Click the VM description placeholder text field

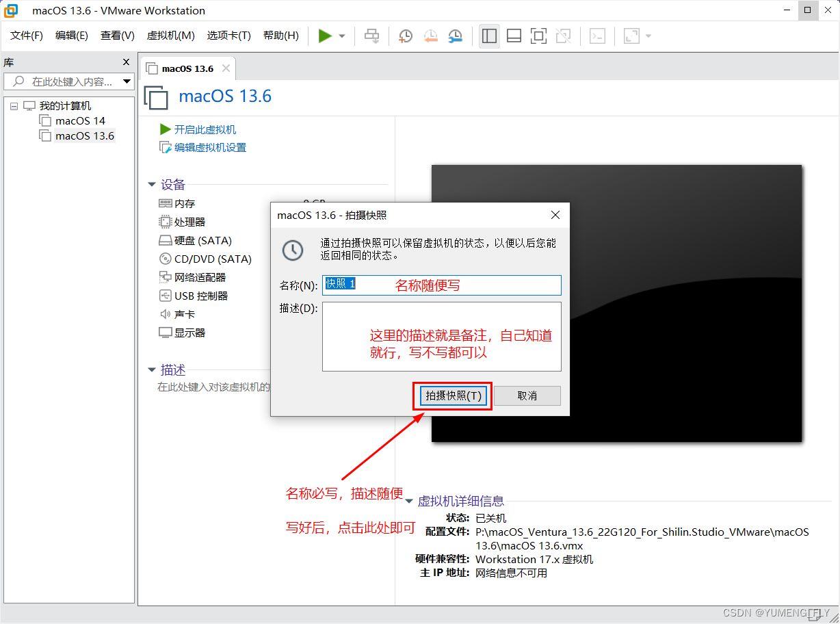213,387
